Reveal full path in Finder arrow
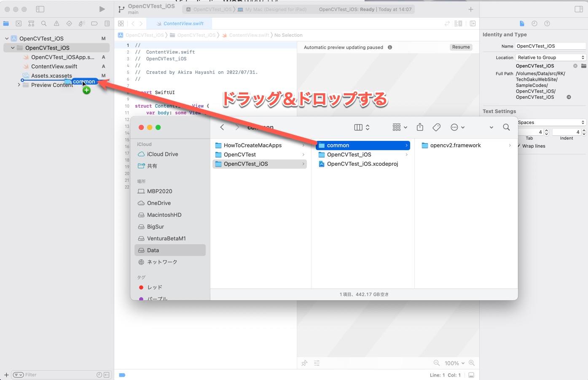 pos(569,97)
